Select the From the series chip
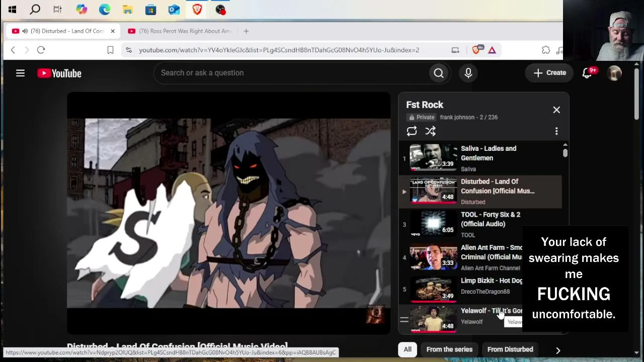This screenshot has height=362, width=644. pyautogui.click(x=449, y=349)
